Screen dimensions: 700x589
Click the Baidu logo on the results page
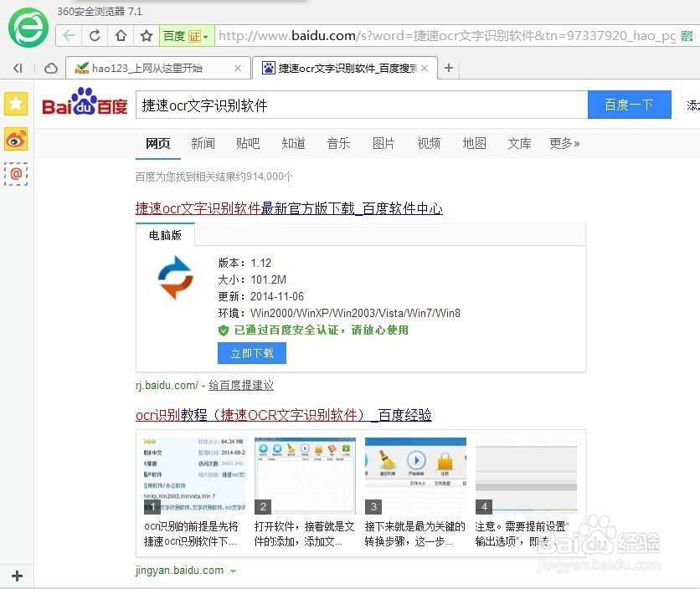(84, 103)
